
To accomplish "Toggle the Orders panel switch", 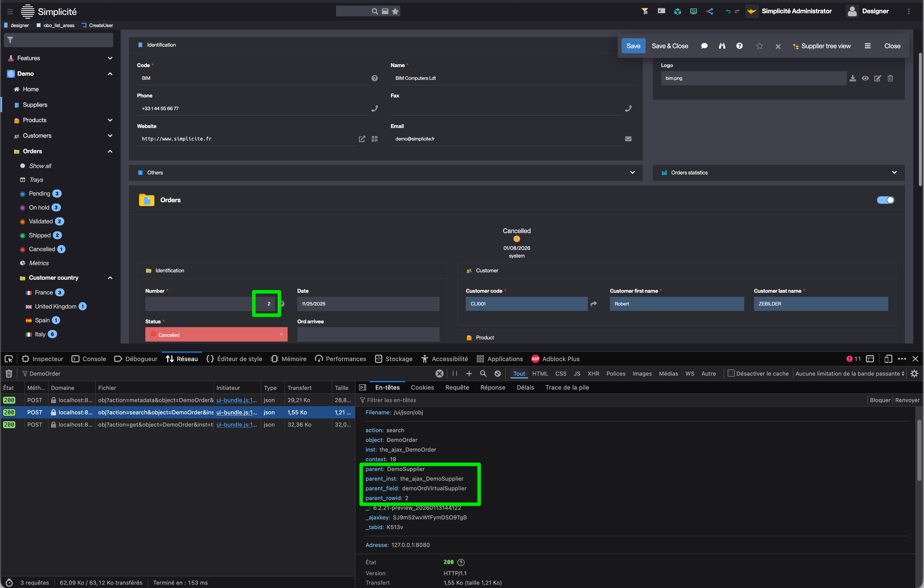I will coord(885,200).
